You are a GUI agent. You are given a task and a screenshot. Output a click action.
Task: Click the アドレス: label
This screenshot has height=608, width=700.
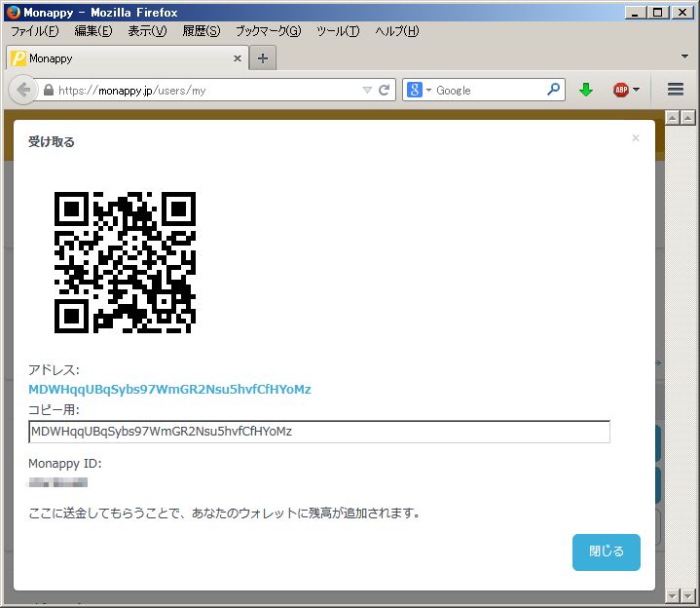54,370
